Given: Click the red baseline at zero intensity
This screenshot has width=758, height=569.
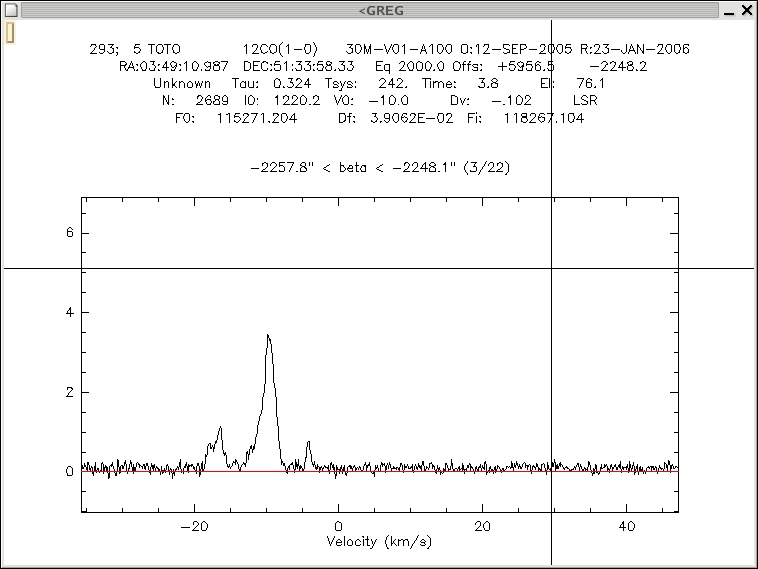Looking at the screenshot, I should [x=450, y=471].
